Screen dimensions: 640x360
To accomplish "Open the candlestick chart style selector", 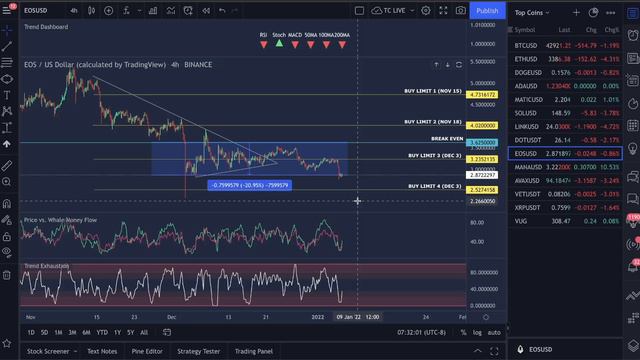I will pos(91,11).
